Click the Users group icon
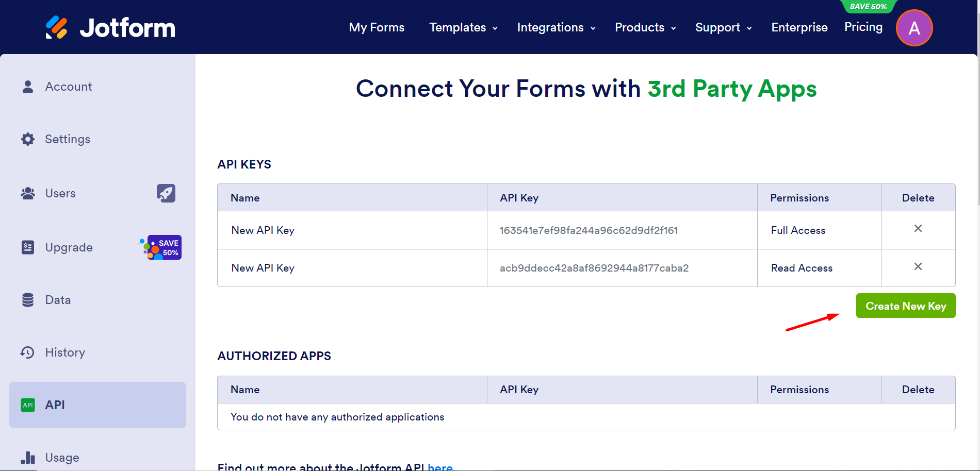 tap(28, 193)
